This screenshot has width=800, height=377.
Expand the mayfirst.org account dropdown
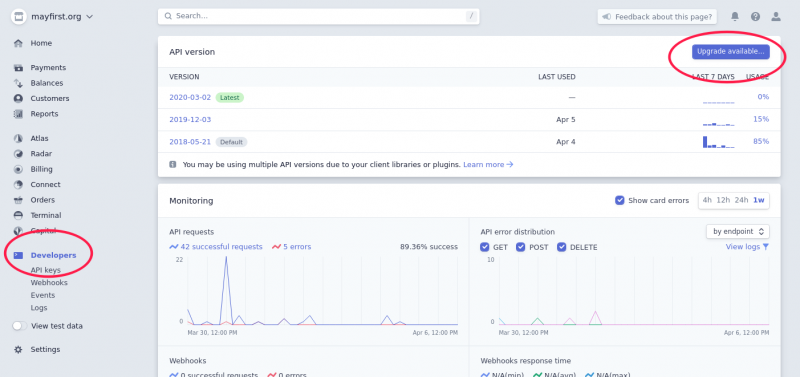90,16
